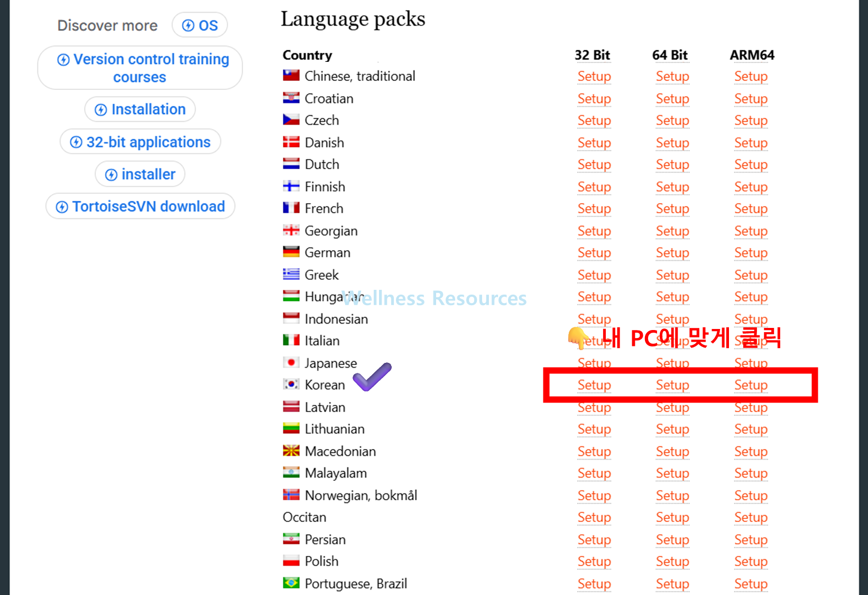868x595 pixels.
Task: Click the 64 Bit column header
Action: 670,55
